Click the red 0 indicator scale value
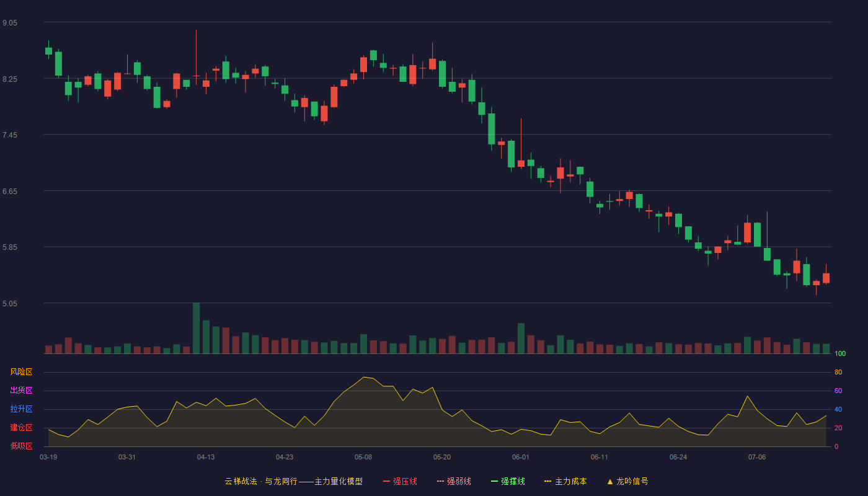 coord(836,447)
